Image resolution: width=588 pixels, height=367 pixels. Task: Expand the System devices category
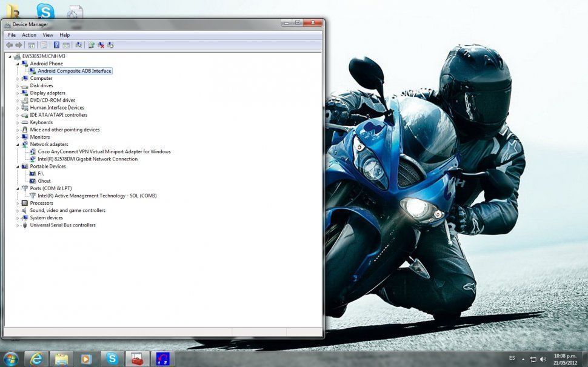tap(18, 218)
